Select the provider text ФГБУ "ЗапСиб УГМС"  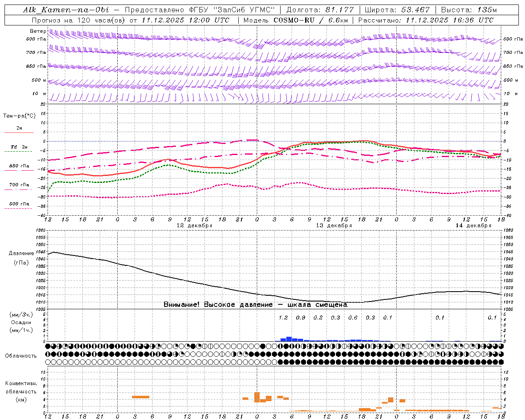tap(231, 10)
